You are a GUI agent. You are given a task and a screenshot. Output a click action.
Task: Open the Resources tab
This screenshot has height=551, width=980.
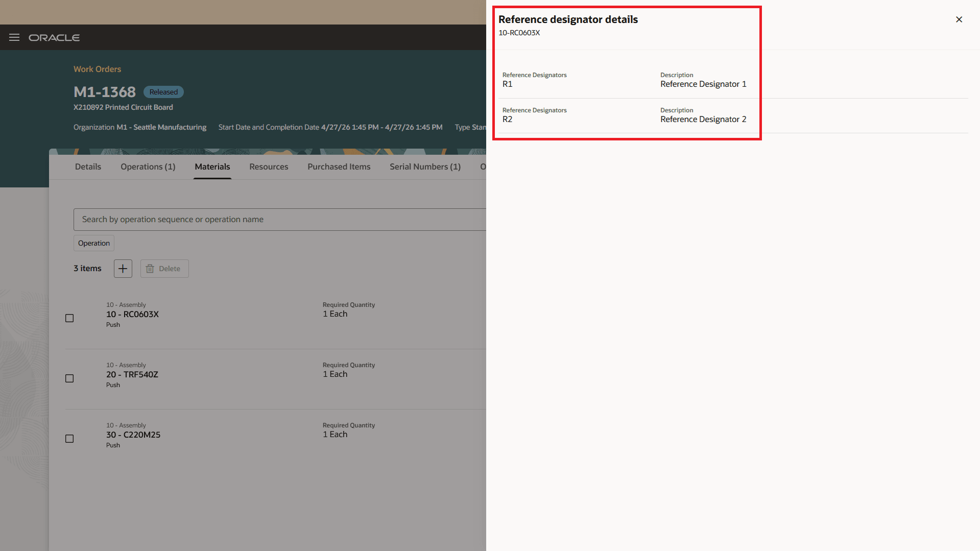pyautogui.click(x=269, y=166)
